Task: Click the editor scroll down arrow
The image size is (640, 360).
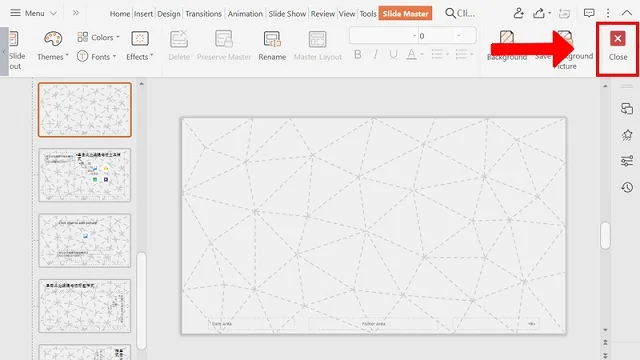Action: (605, 330)
